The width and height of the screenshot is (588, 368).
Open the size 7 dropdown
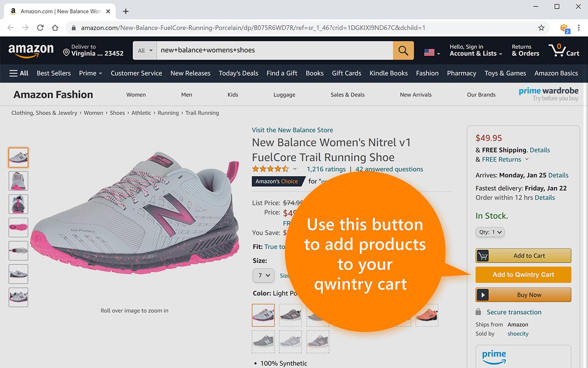(x=263, y=276)
